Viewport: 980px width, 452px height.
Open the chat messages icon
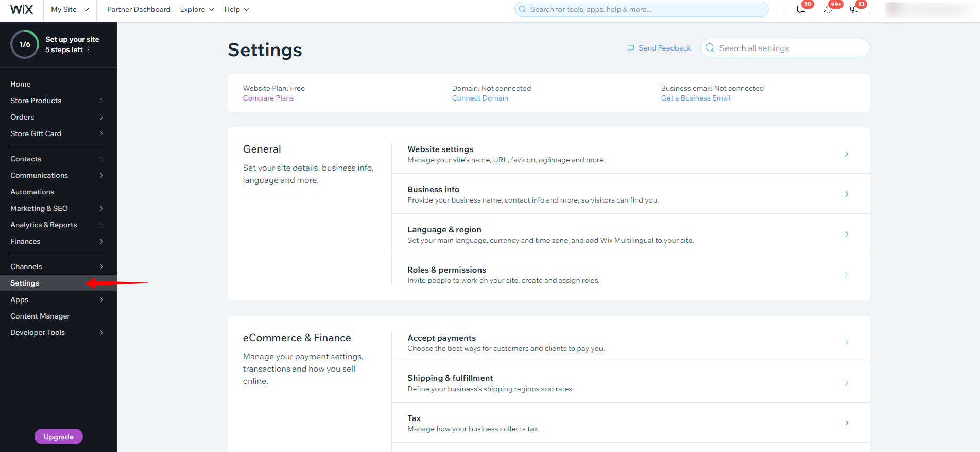[x=801, y=9]
